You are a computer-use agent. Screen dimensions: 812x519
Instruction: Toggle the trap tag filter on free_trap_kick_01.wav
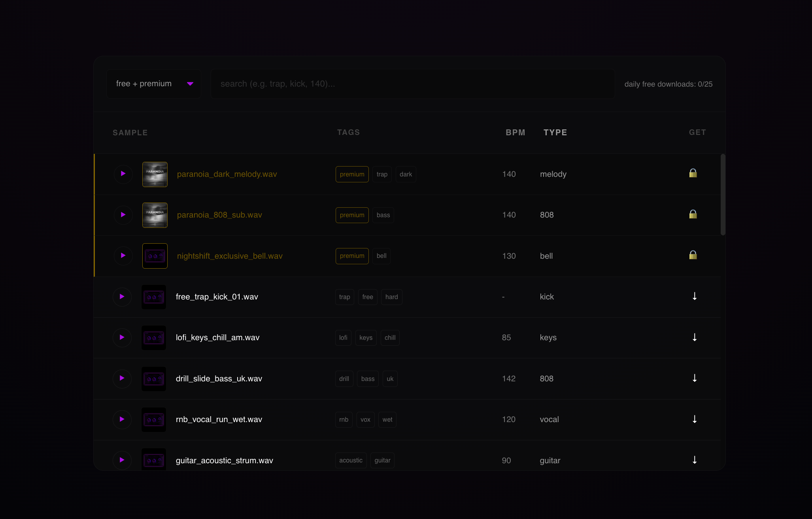click(344, 297)
